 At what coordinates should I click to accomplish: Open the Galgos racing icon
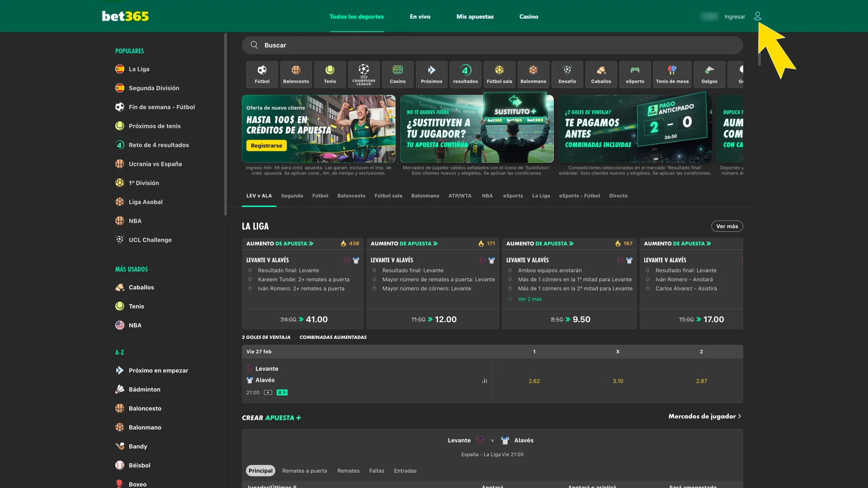pos(709,74)
